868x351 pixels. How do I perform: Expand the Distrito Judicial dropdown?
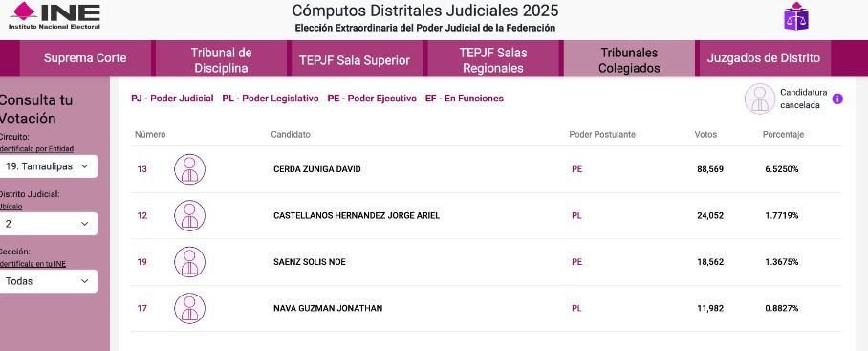click(x=48, y=224)
